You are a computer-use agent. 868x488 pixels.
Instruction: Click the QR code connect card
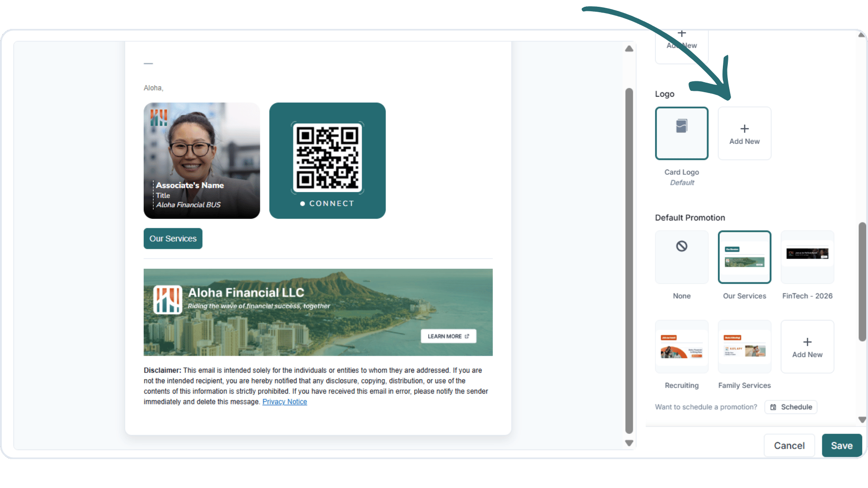coord(327,160)
